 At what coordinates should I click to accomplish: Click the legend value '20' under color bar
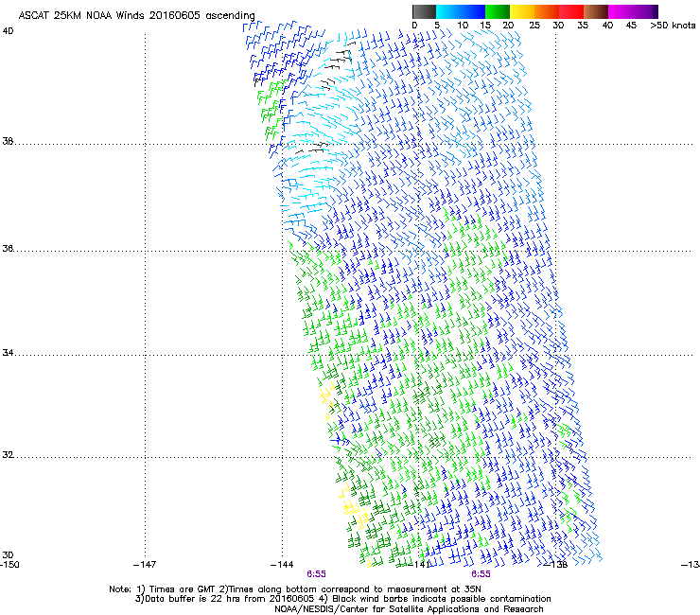pos(508,25)
